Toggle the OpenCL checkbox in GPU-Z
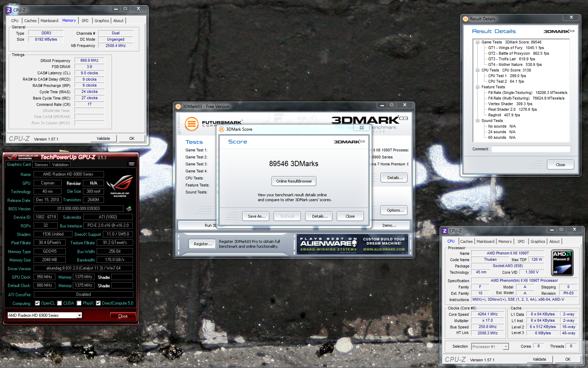Screen dimensions: 588x368 pyautogui.click(x=37, y=303)
